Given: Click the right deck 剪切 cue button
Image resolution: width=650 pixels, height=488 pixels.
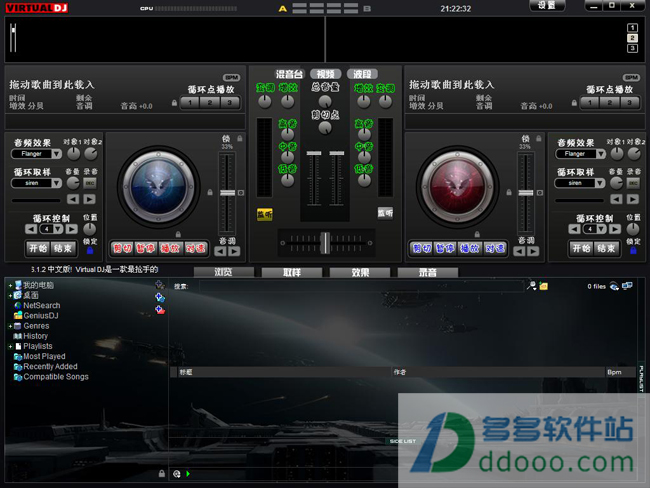Looking at the screenshot, I should 422,248.
